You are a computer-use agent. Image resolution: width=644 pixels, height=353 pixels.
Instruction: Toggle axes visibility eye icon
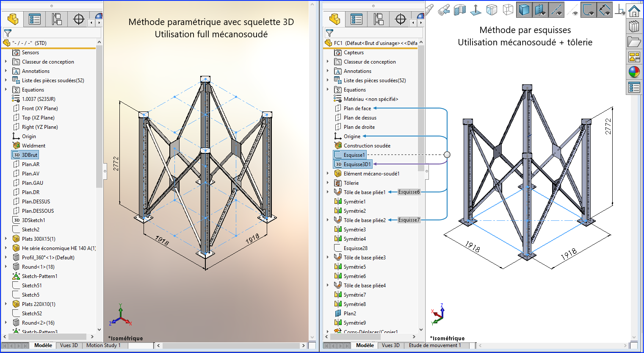[557, 10]
